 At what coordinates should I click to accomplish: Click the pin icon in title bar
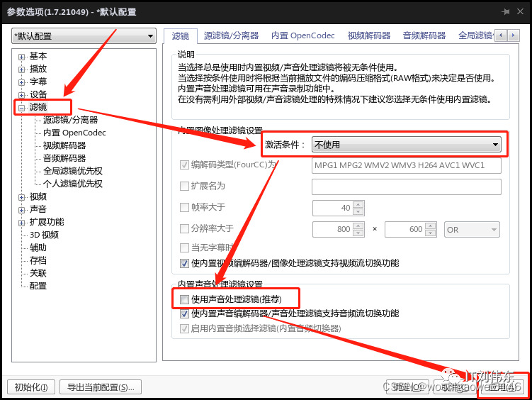[506, 12]
